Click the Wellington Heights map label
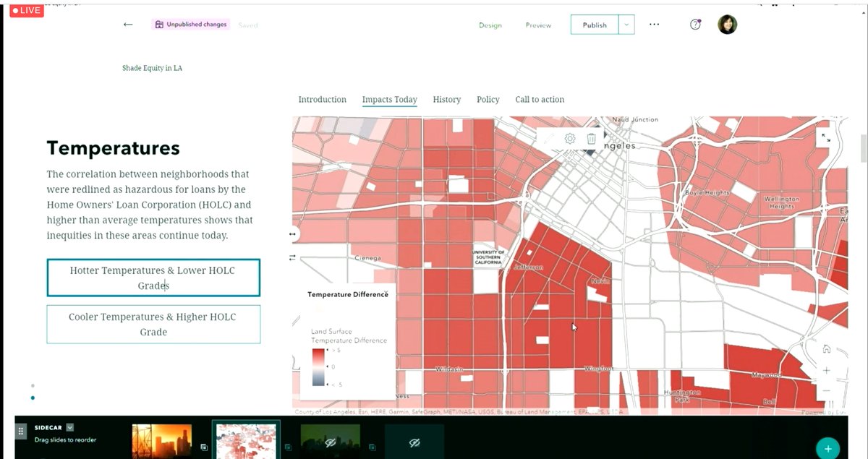The height and width of the screenshot is (459, 868). pyautogui.click(x=781, y=202)
